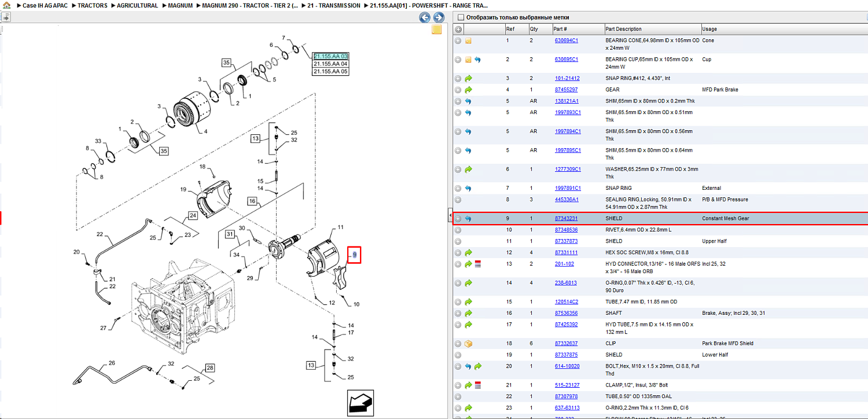
Task: Click blue replacement arrow in BEARING CUP row
Action: (478, 60)
